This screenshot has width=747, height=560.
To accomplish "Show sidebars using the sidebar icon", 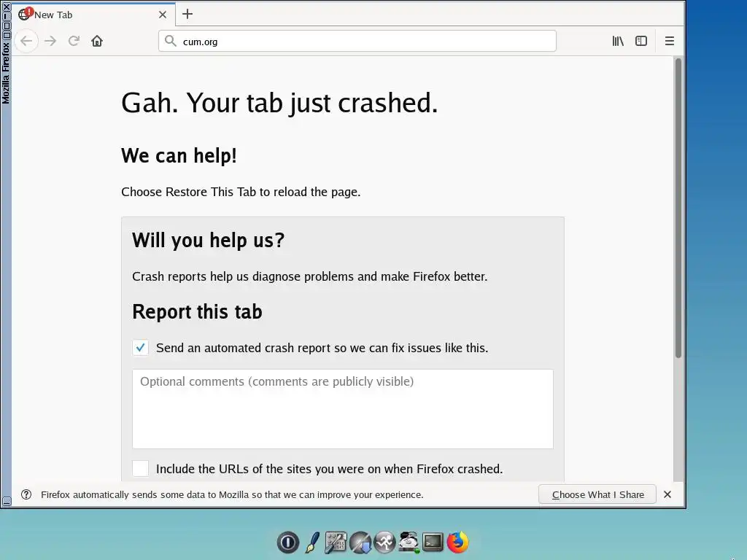I will (641, 41).
